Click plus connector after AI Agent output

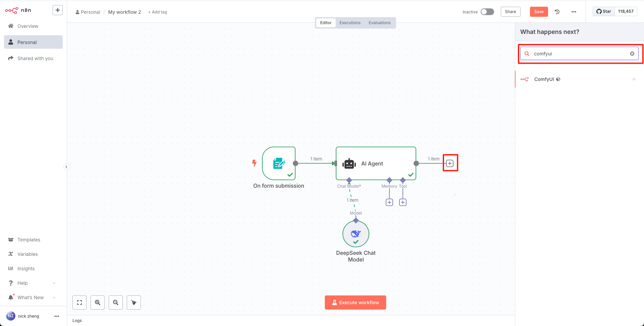(x=450, y=164)
